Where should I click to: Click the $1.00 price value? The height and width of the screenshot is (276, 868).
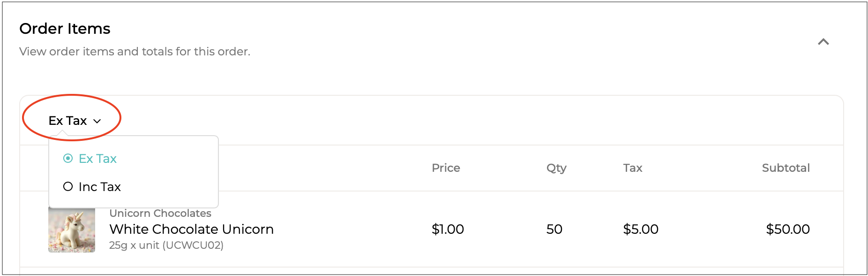(448, 229)
